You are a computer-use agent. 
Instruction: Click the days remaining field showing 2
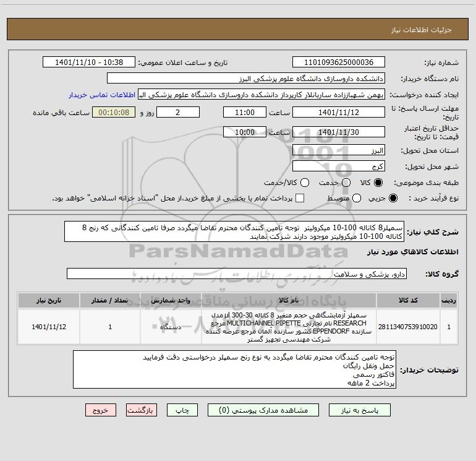tap(178, 112)
